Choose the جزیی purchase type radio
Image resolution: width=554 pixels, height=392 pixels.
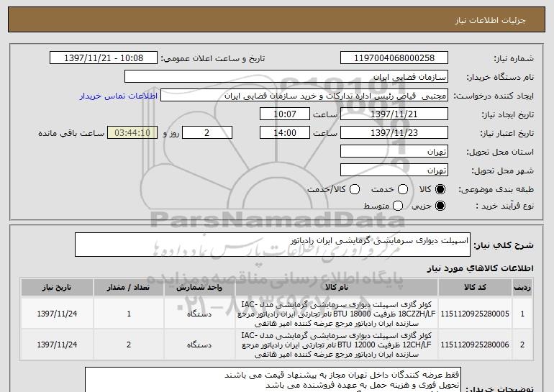[440, 206]
